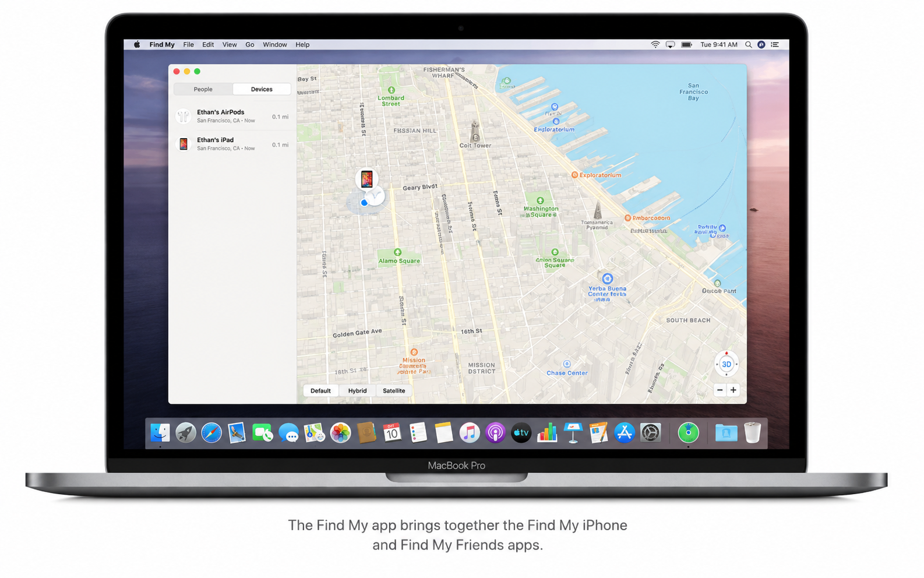Click Exploratorium orange marker on map
The width and height of the screenshot is (924, 578).
coord(574,175)
